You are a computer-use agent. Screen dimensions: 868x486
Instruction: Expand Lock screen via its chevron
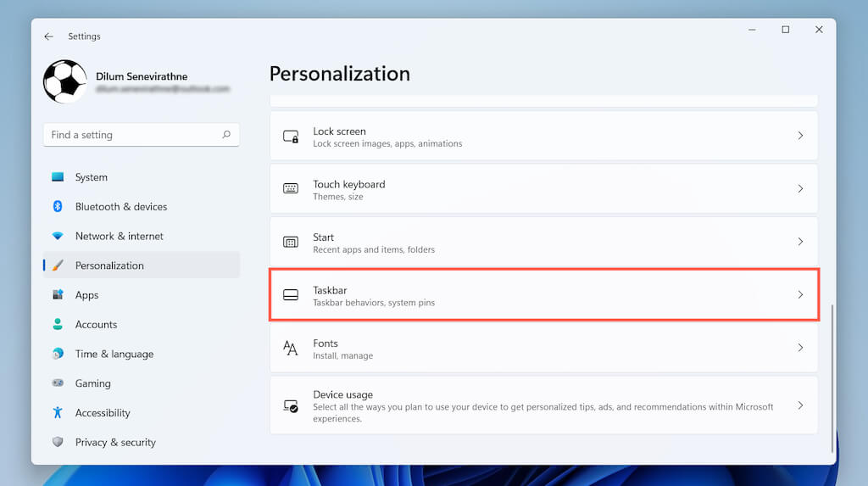click(x=800, y=135)
